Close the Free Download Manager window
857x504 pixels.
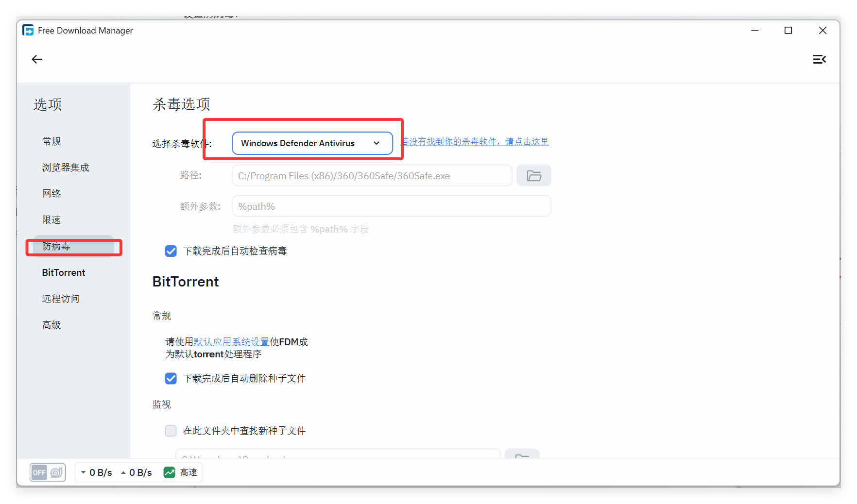tap(823, 31)
